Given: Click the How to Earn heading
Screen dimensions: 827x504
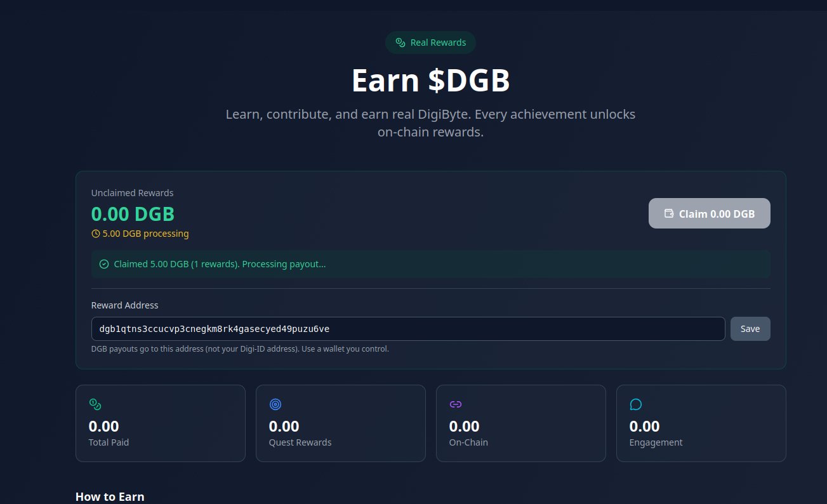Looking at the screenshot, I should tap(110, 496).
